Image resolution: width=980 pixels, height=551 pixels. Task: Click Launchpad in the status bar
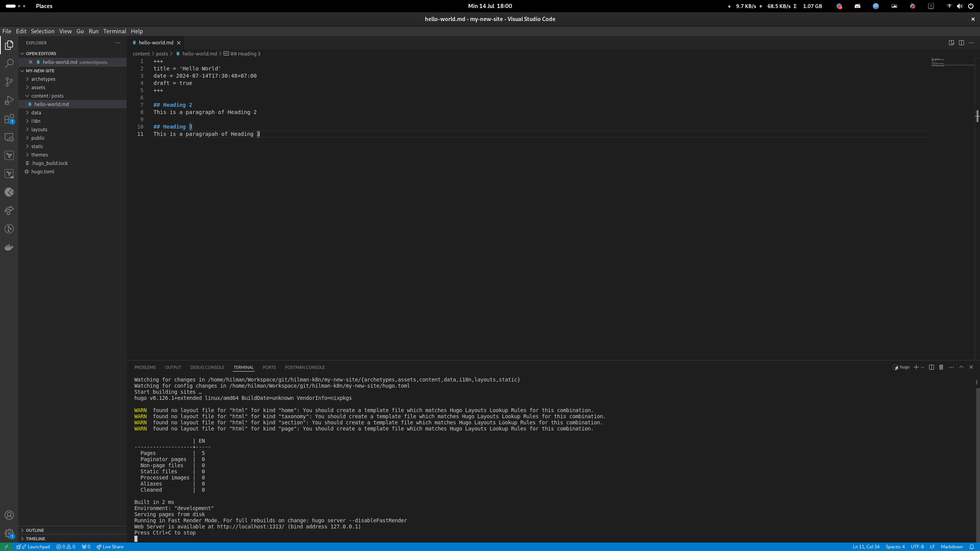pyautogui.click(x=33, y=547)
